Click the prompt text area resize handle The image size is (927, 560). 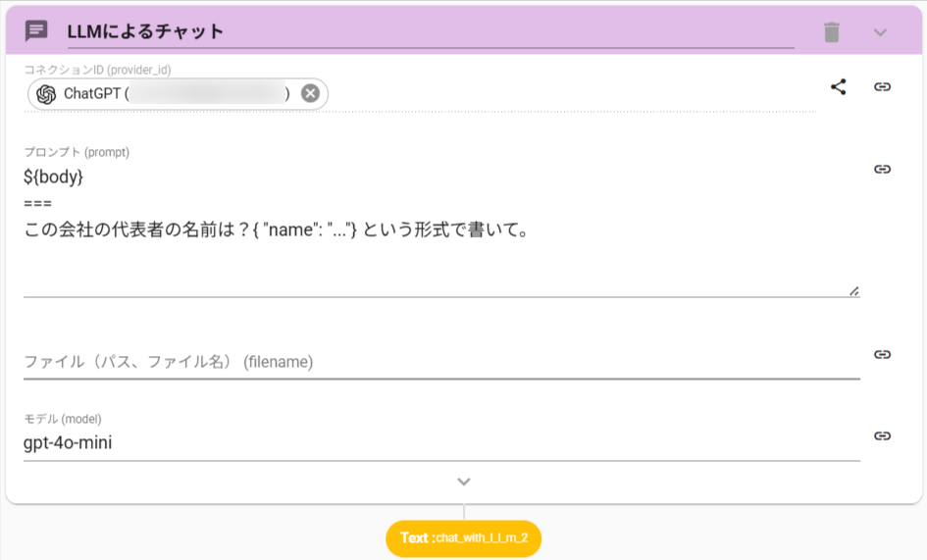(x=853, y=290)
